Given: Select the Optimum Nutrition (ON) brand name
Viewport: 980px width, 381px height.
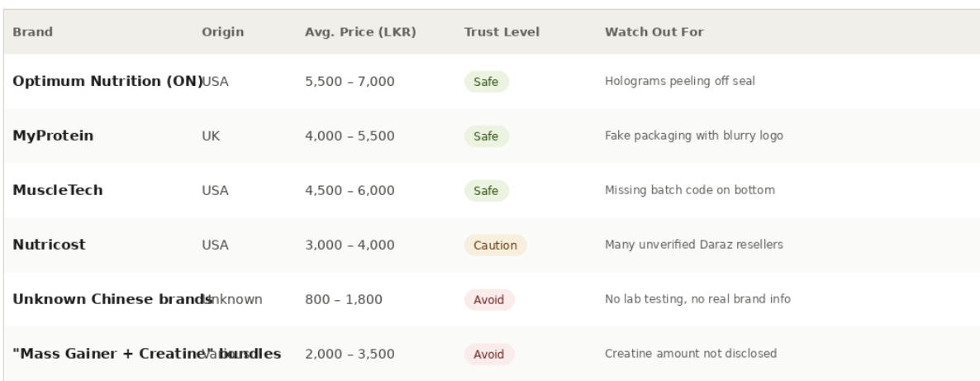Looking at the screenshot, I should point(106,81).
